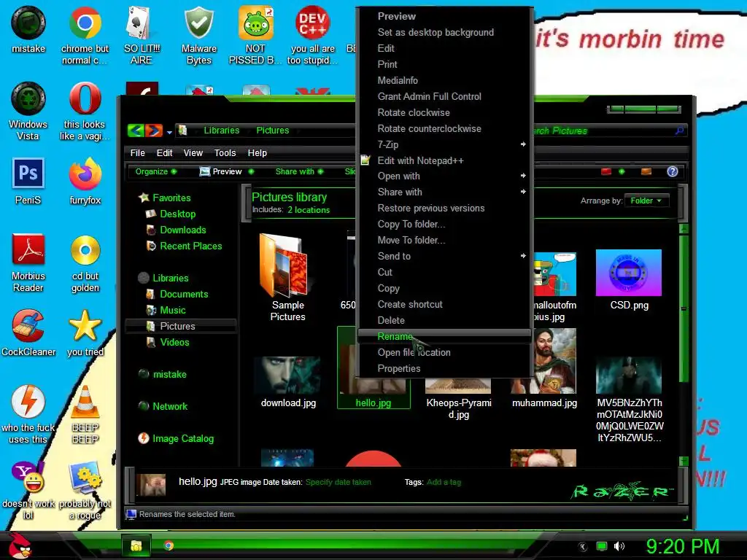Open the Edit menu in Explorer
This screenshot has height=560, width=747.
[164, 153]
